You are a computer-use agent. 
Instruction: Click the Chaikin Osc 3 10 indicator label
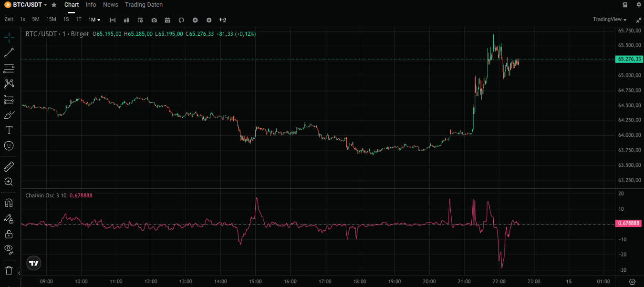[46, 195]
